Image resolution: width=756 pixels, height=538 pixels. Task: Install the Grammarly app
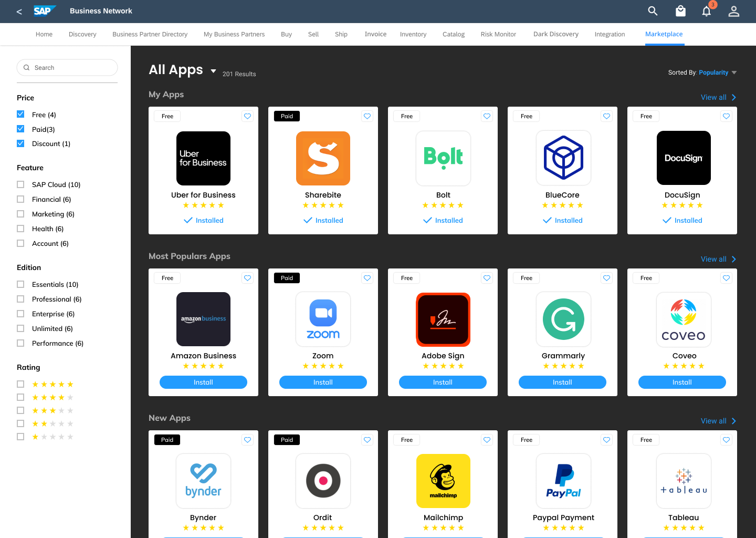coord(562,382)
